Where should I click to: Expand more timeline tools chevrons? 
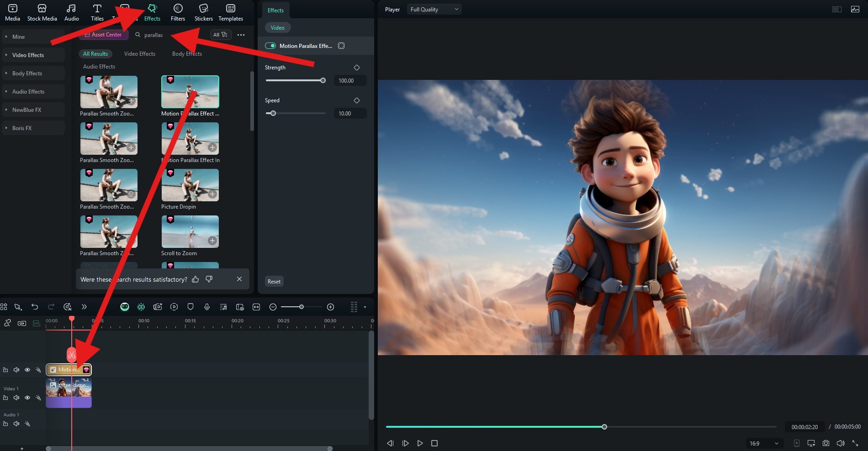(84, 307)
